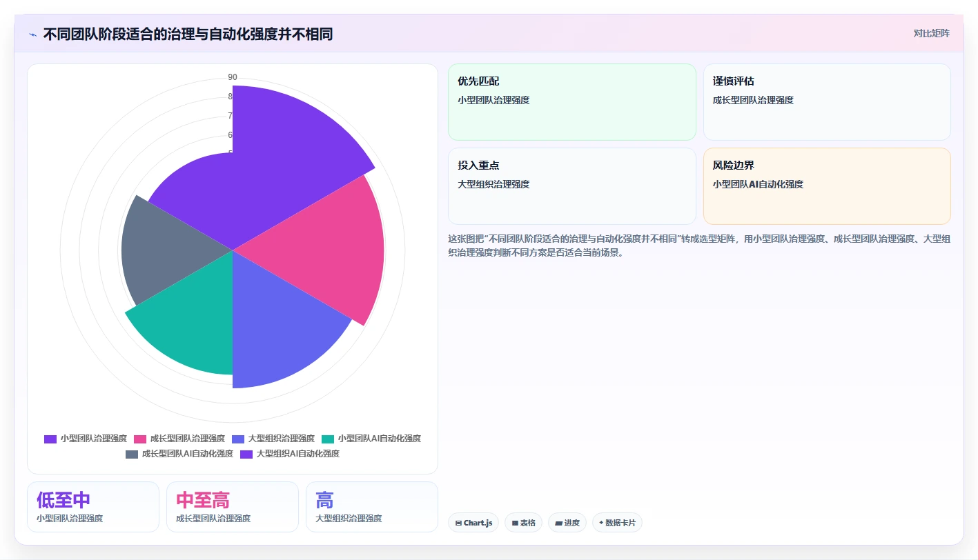Click the gray 成长型团队AI自动化强度 legend swatch
The width and height of the screenshot is (978, 560).
coord(132,454)
